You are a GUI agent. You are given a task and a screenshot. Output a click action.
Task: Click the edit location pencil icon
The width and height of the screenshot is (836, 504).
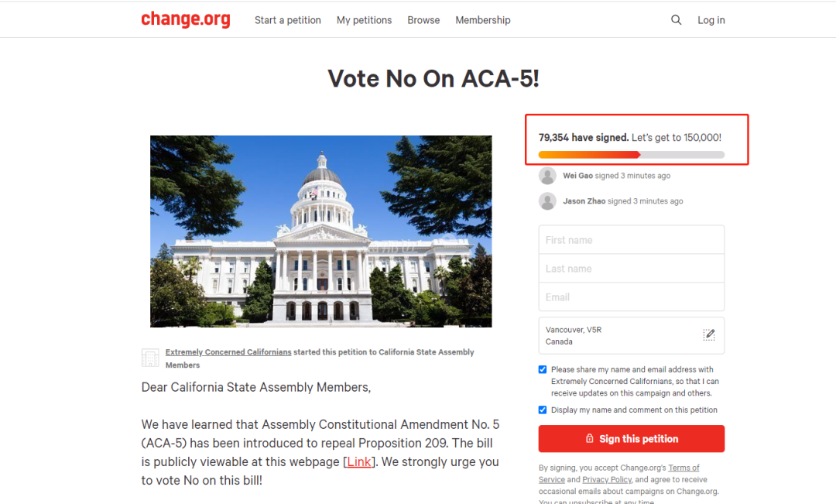coord(709,335)
